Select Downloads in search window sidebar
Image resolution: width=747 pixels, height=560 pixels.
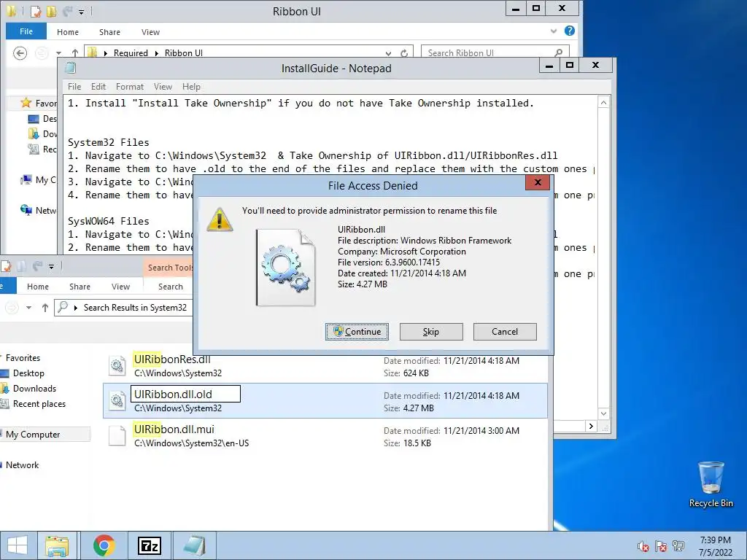click(x=34, y=389)
